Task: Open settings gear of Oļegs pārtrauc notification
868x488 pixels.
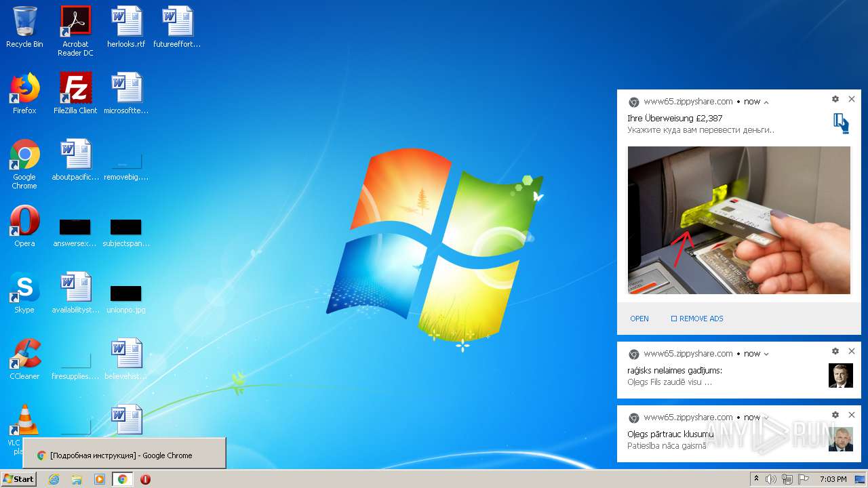Action: pos(835,415)
